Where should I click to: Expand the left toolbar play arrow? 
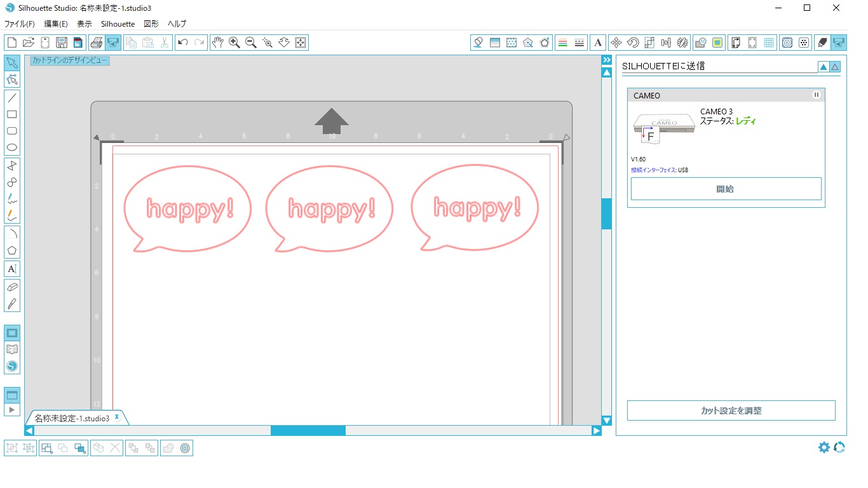(11, 410)
